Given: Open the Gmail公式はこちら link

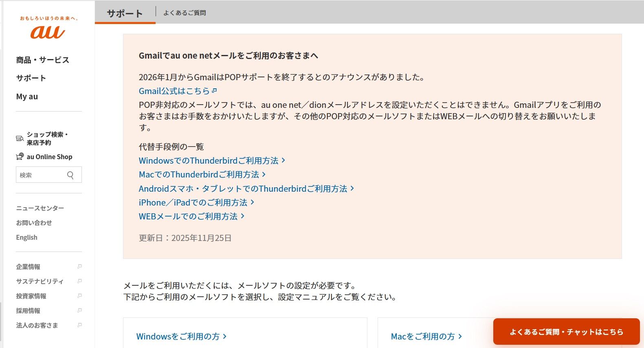Looking at the screenshot, I should tap(174, 91).
